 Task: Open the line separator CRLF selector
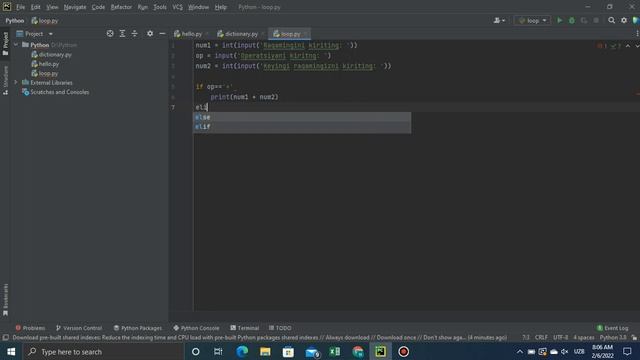(541, 338)
